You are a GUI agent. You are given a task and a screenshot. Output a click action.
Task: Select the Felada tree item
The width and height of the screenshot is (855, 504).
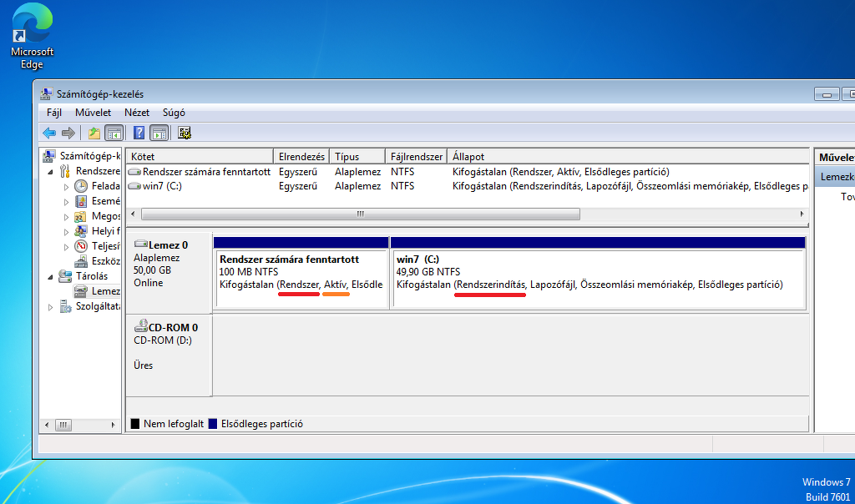(105, 186)
